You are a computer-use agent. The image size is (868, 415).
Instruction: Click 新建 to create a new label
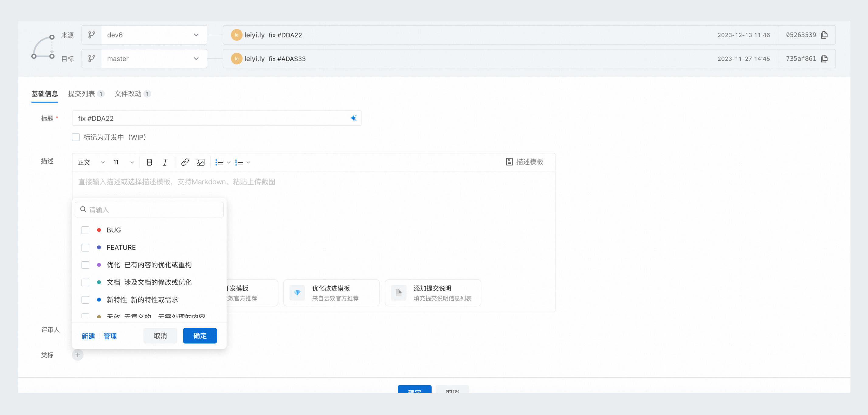tap(88, 336)
